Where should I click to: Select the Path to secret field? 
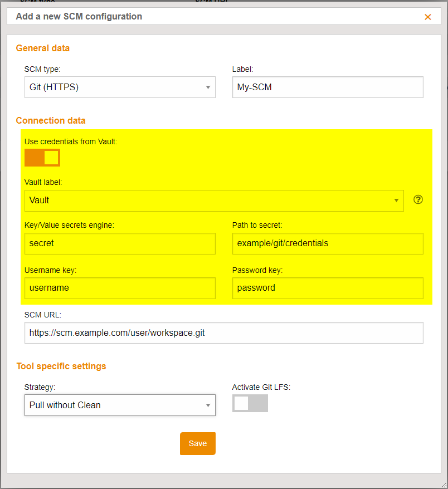[x=328, y=243]
